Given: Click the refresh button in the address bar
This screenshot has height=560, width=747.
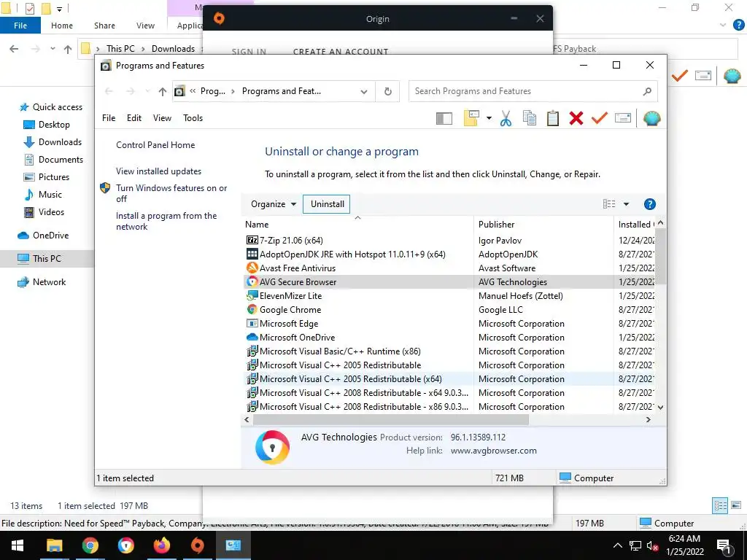Looking at the screenshot, I should tap(388, 91).
